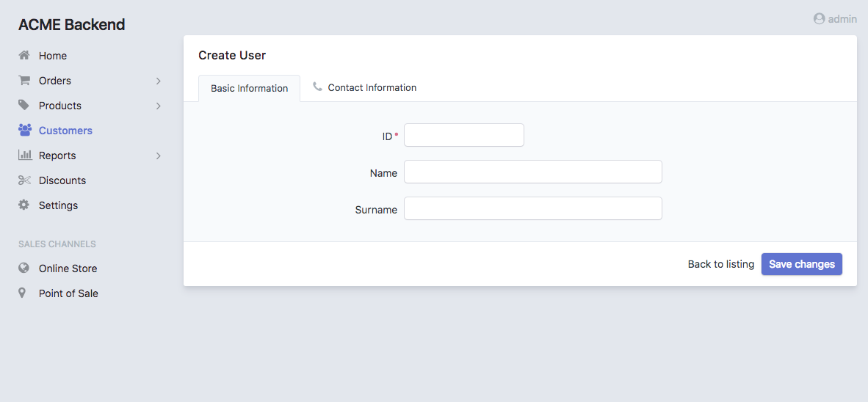The image size is (868, 402).
Task: Switch to the Contact Information tab
Action: (x=364, y=88)
